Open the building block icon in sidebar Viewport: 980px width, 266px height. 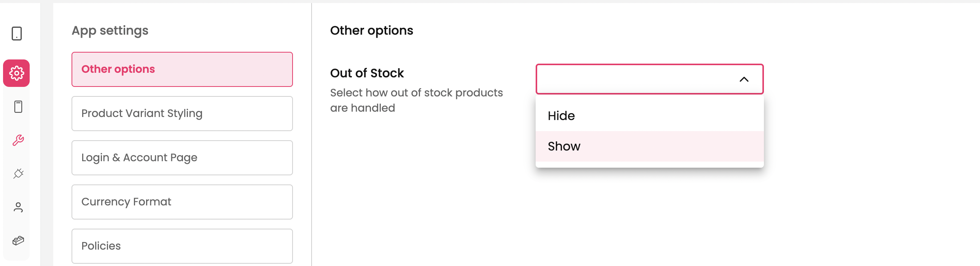coord(18,241)
